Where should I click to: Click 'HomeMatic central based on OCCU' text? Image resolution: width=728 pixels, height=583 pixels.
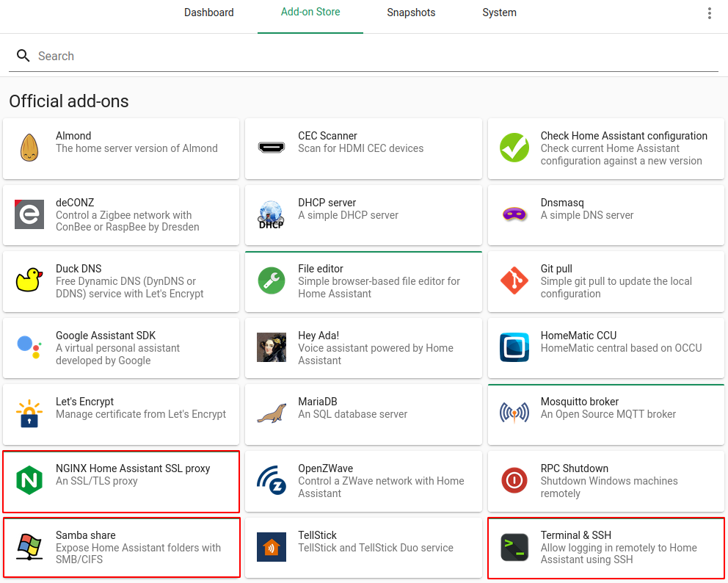pyautogui.click(x=621, y=348)
